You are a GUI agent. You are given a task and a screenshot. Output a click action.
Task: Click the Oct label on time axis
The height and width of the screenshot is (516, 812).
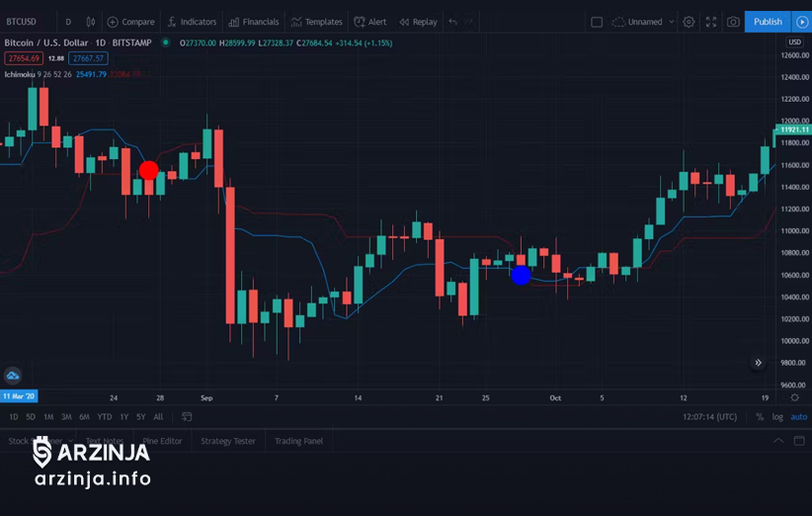tap(555, 398)
